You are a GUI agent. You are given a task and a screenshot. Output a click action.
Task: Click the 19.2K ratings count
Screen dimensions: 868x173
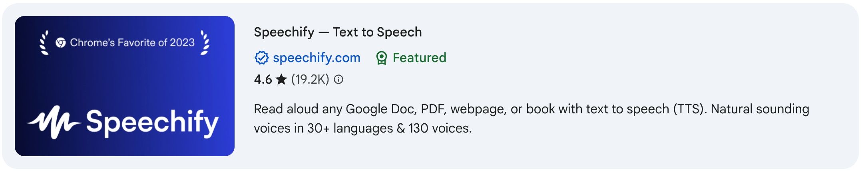310,79
